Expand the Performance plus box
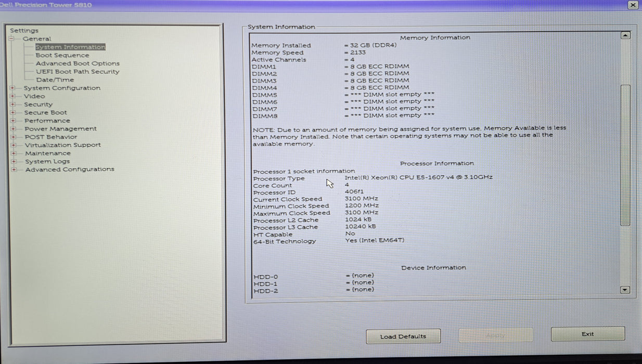 pyautogui.click(x=13, y=121)
